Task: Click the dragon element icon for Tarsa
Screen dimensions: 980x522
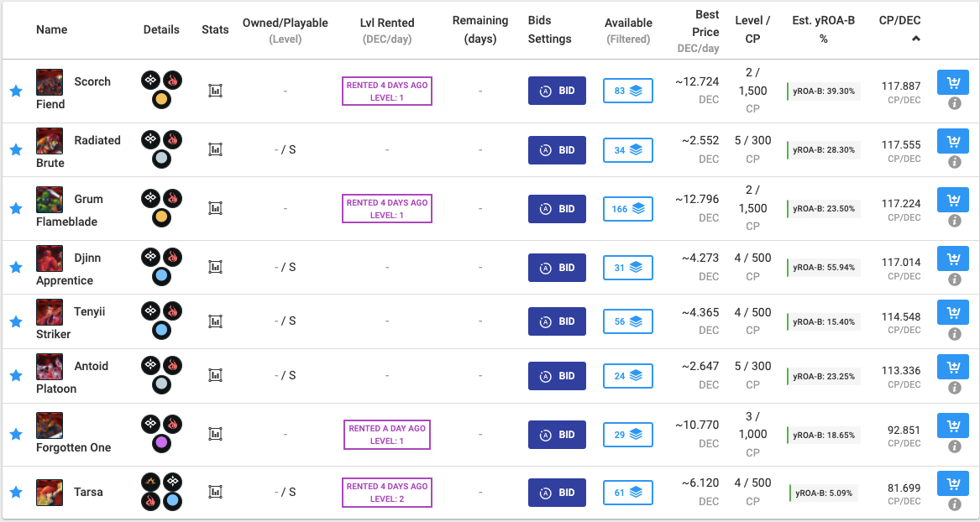Action: (x=151, y=480)
